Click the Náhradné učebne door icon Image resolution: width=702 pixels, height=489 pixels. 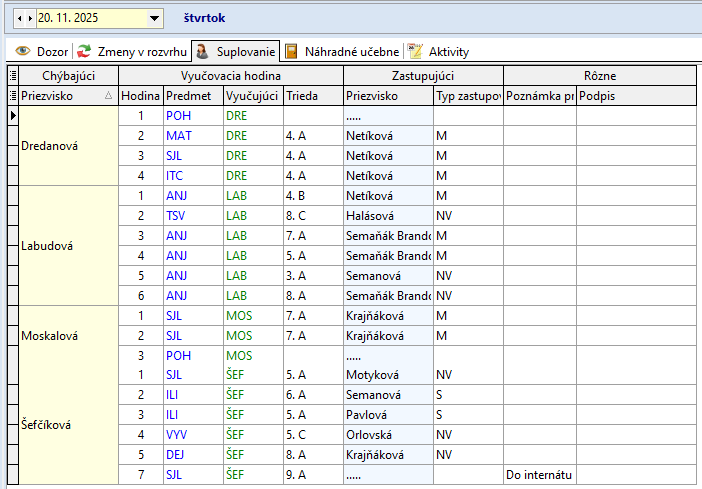click(291, 51)
